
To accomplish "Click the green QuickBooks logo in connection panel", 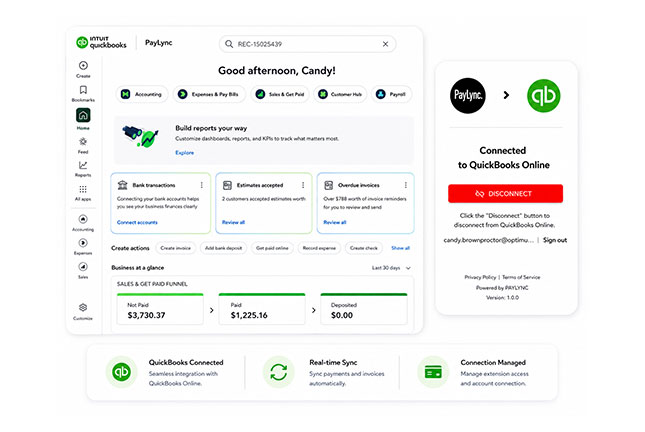I will [x=543, y=95].
